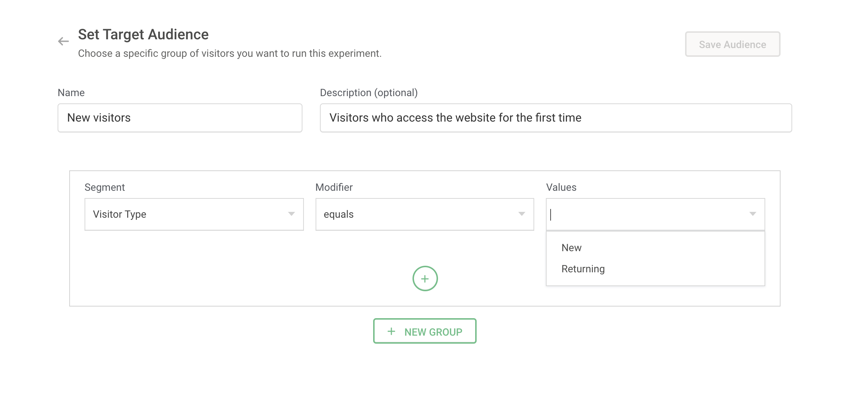Add a condition with circular plus icon

425,279
